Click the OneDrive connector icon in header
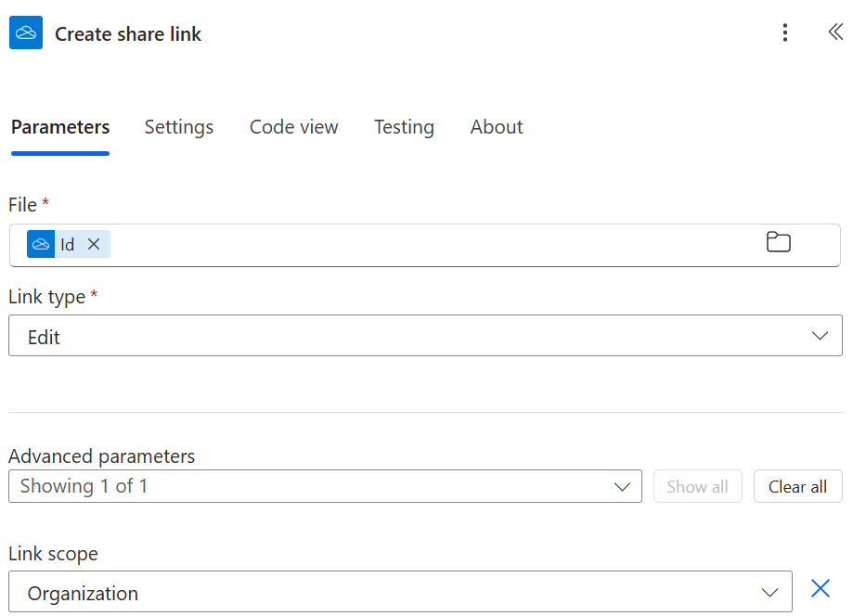 coord(26,33)
